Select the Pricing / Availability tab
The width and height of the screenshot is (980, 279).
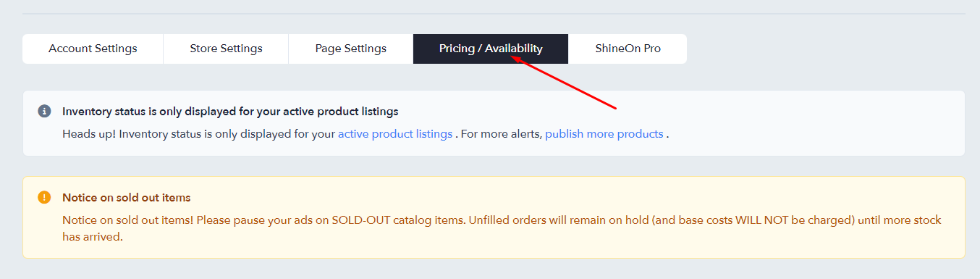[491, 49]
